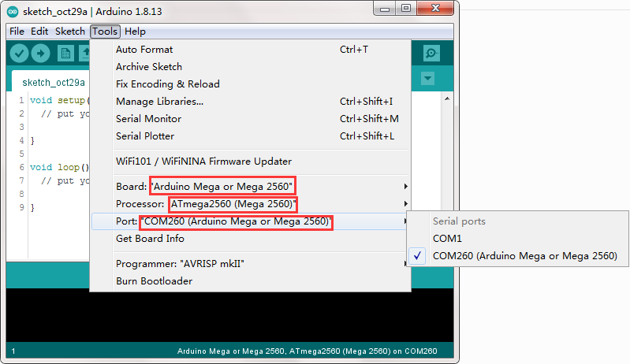
Task: Select Auto Format
Action: [x=250, y=50]
